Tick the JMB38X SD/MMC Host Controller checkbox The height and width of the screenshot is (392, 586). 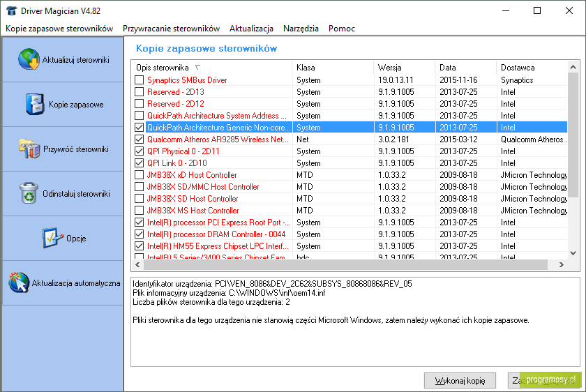pos(139,187)
